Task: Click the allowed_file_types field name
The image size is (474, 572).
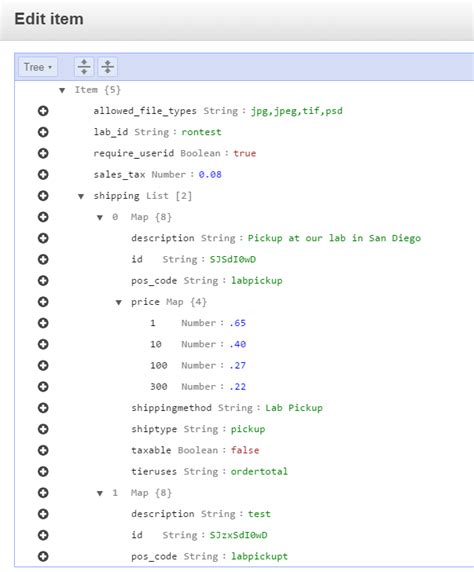Action: [x=145, y=111]
